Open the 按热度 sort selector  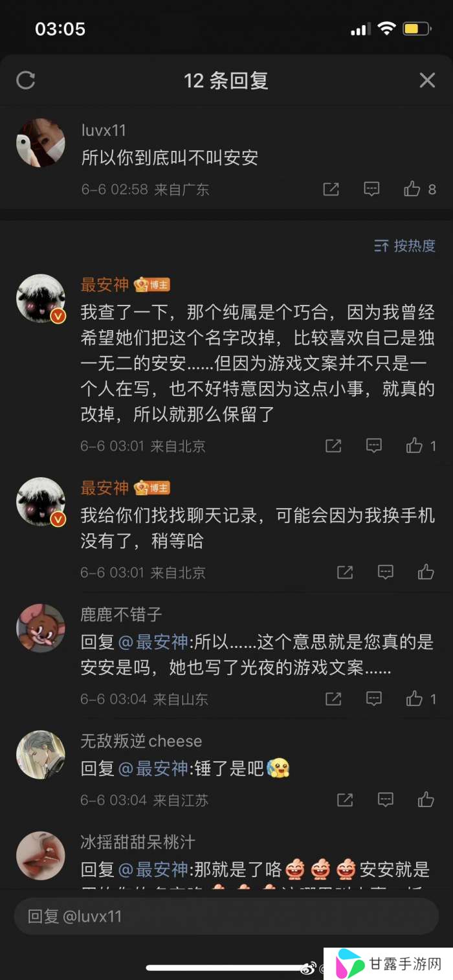click(x=405, y=246)
